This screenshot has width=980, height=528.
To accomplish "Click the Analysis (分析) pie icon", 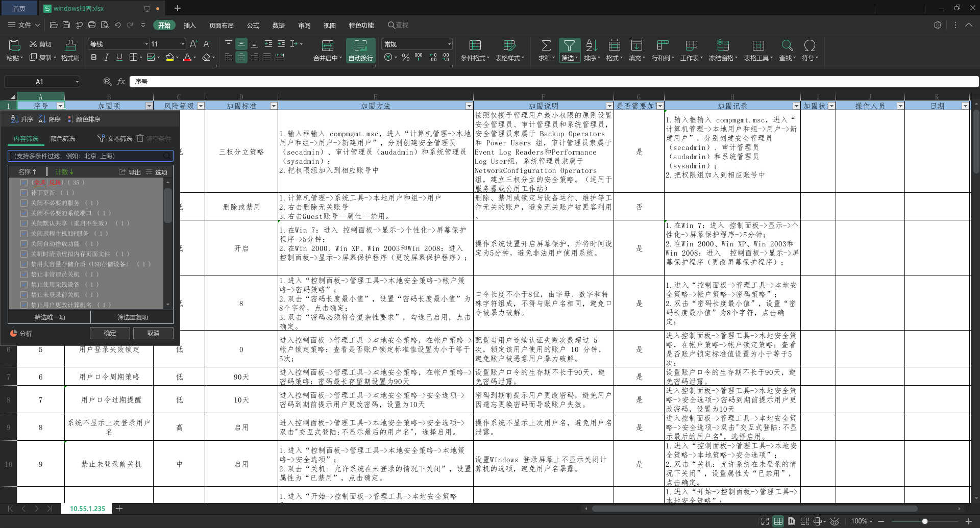I will coord(14,333).
